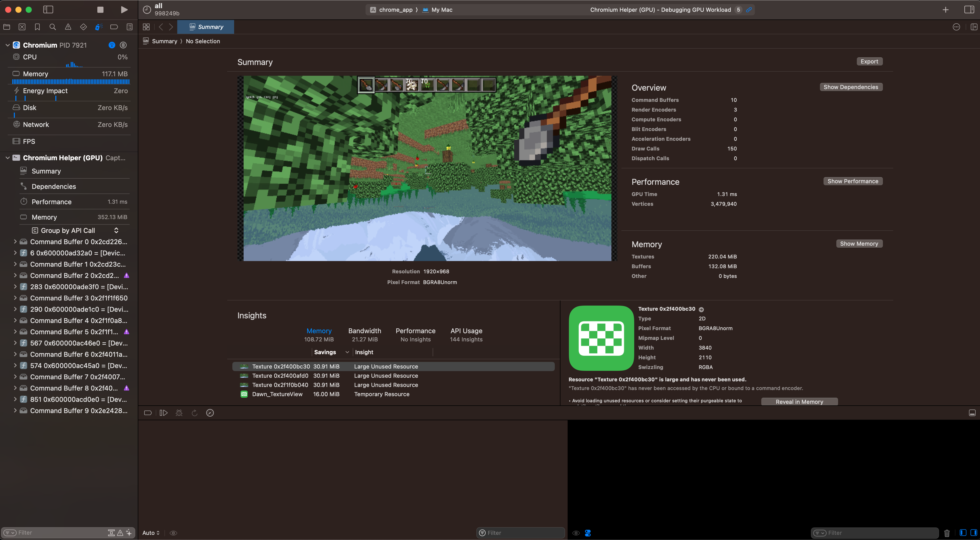This screenshot has width=980, height=540.
Task: Show the console pane toggle
Action: [x=974, y=533]
